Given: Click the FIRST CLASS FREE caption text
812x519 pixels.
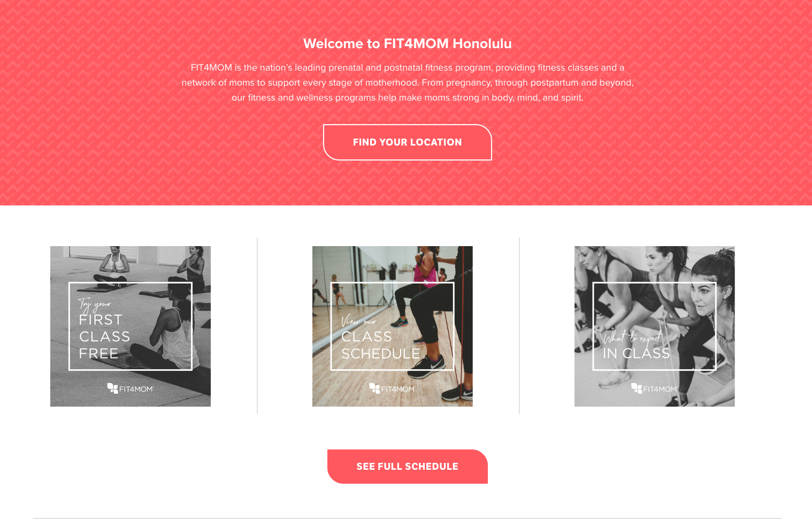Looking at the screenshot, I should pos(104,337).
